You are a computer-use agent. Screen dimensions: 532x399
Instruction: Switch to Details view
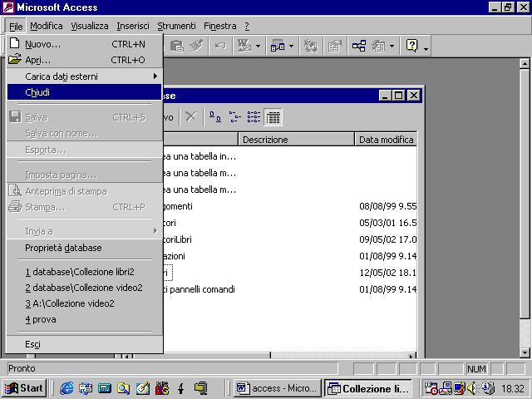tap(273, 117)
